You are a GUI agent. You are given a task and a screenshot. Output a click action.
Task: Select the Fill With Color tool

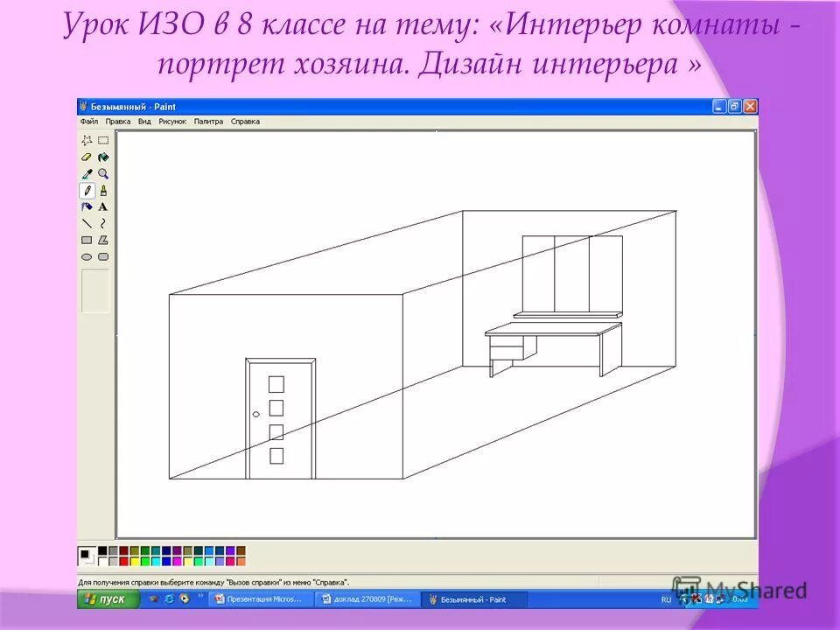[x=102, y=157]
